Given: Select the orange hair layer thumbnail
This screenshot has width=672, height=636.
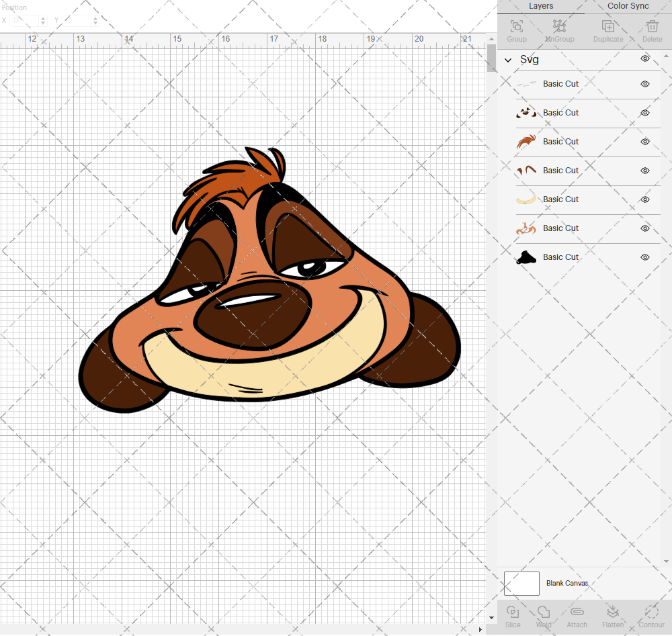Looking at the screenshot, I should coord(526,142).
